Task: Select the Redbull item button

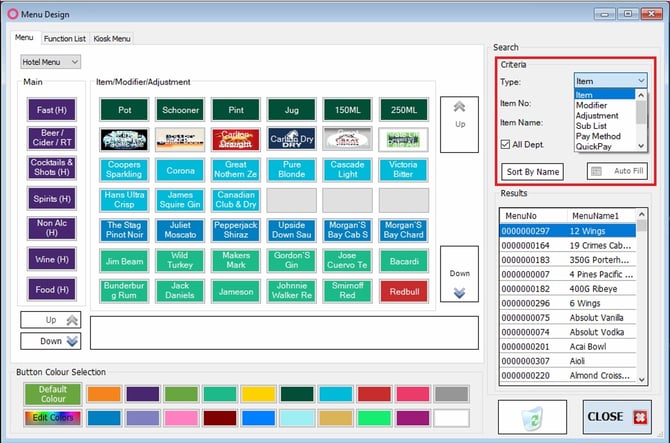Action: pos(403,291)
